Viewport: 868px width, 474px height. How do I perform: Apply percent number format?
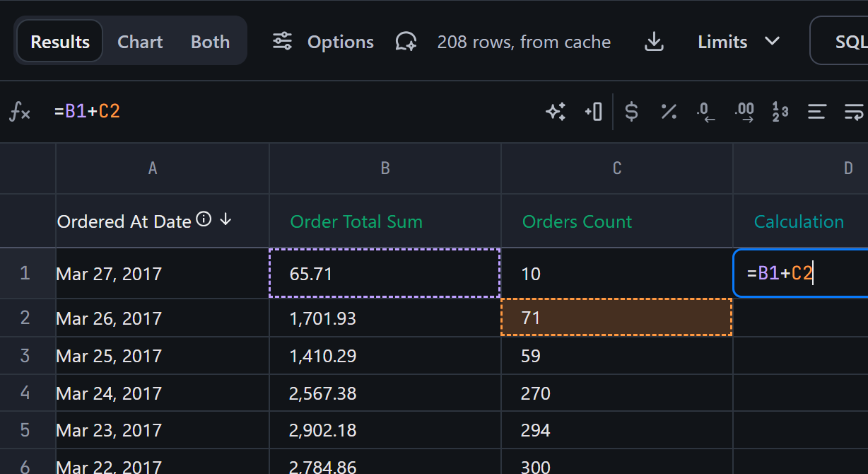669,112
